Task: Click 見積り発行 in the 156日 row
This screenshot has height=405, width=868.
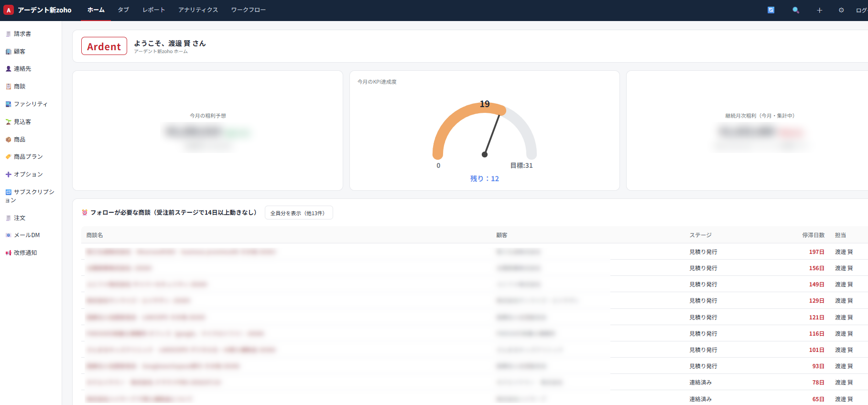Action: [x=703, y=268]
